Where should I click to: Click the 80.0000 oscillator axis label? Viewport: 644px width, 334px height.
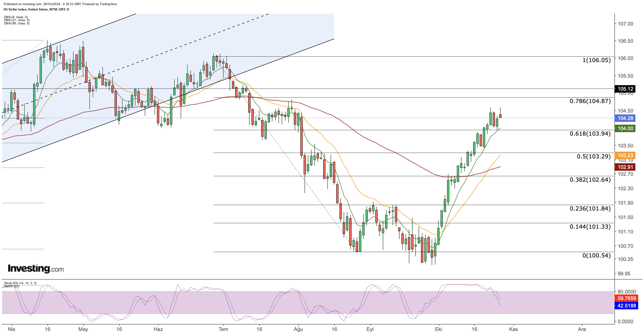(x=627, y=291)
